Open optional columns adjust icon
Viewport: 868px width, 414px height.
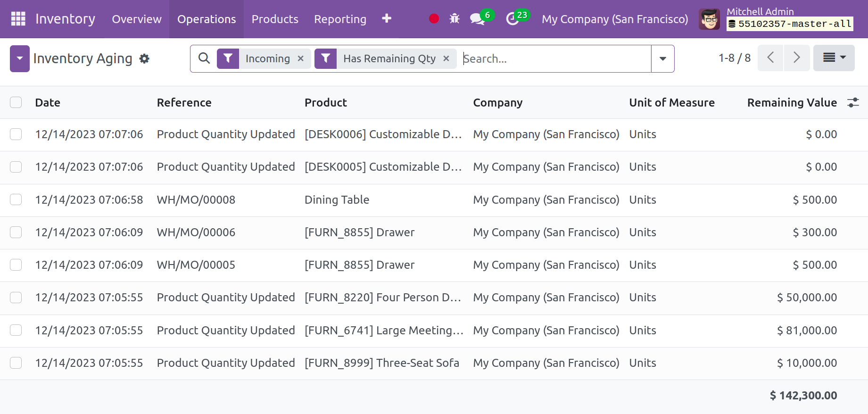tap(853, 102)
